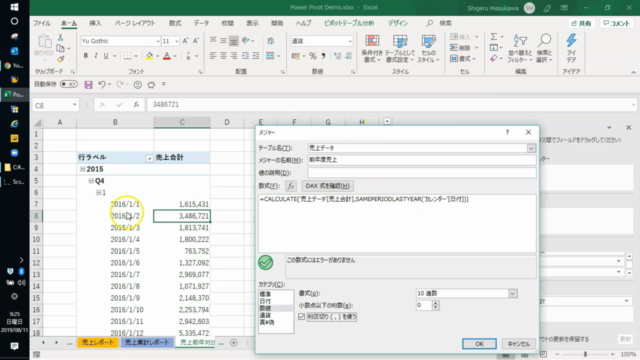
Task: Select 通貨 in the category list
Action: point(265,315)
